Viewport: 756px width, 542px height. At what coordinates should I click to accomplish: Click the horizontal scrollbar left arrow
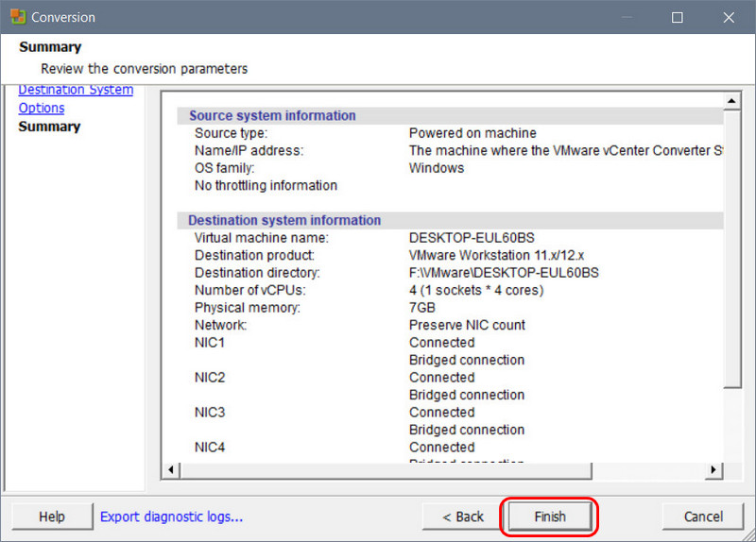tap(171, 469)
